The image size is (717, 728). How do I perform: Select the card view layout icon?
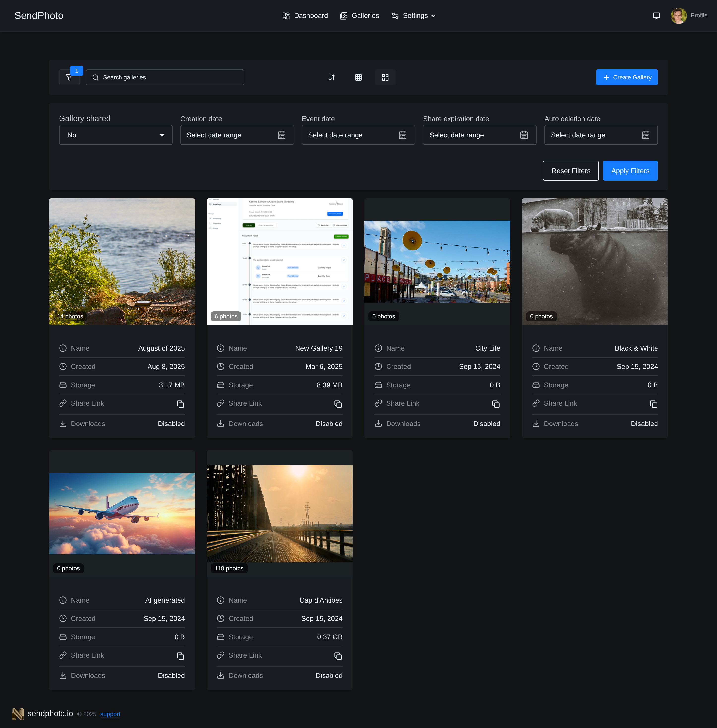point(385,77)
